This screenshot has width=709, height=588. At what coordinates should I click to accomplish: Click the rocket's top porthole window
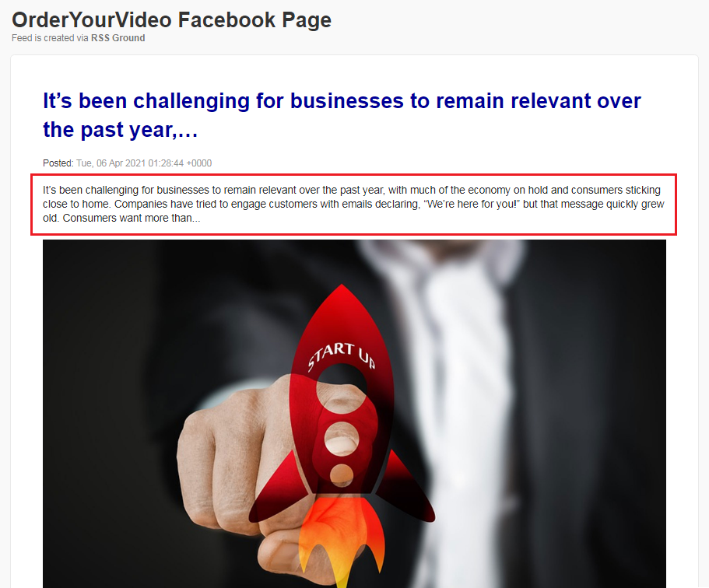[x=342, y=390]
